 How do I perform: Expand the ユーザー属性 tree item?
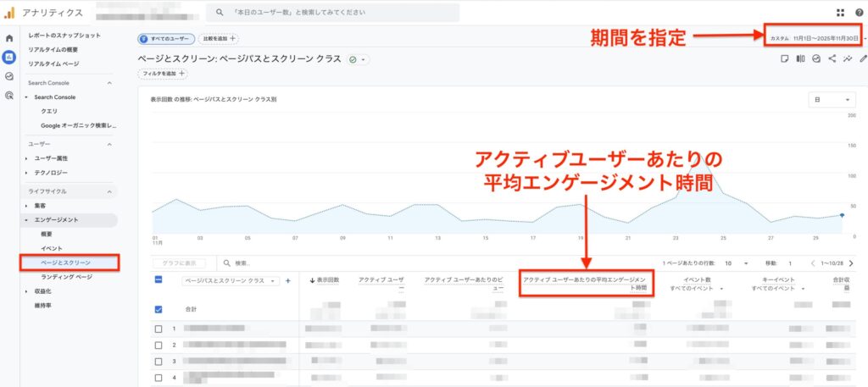point(26,158)
